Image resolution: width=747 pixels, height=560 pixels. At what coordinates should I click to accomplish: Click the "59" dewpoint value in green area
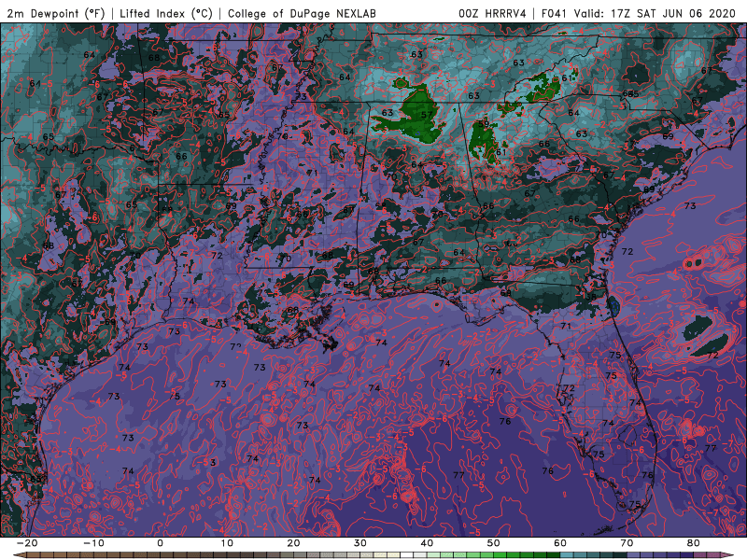pyautogui.click(x=484, y=124)
